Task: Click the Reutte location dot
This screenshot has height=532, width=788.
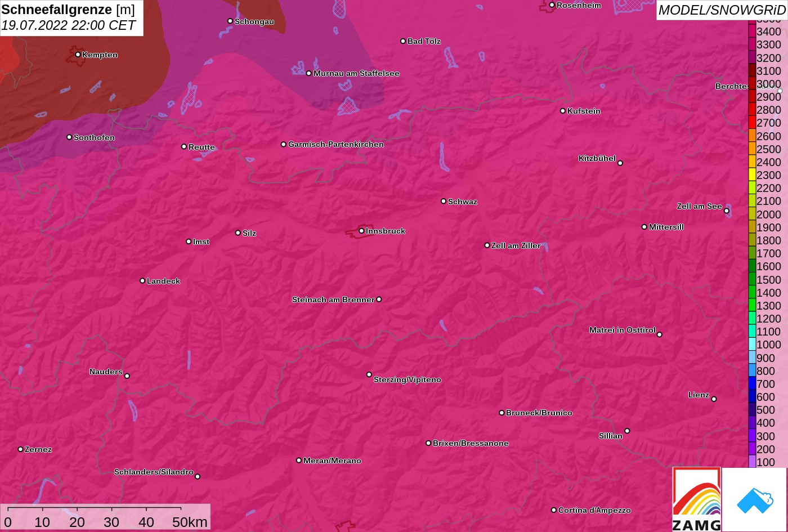Action: 184,146
